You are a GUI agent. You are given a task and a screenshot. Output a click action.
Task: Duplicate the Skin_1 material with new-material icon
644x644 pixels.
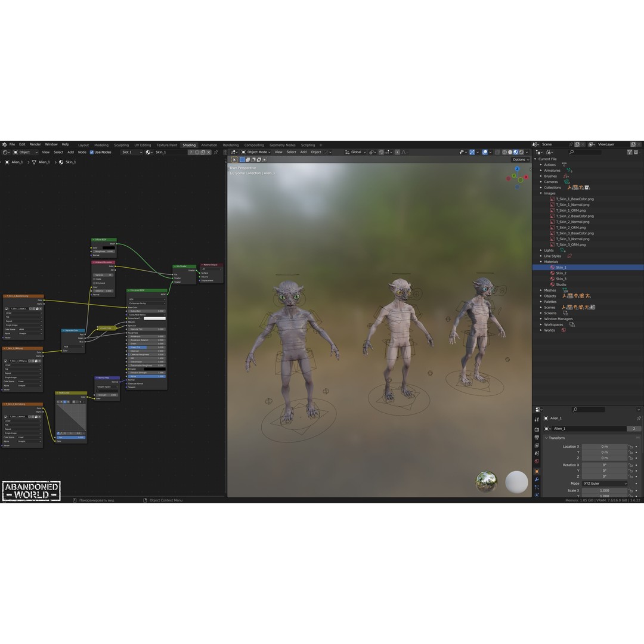pyautogui.click(x=203, y=153)
